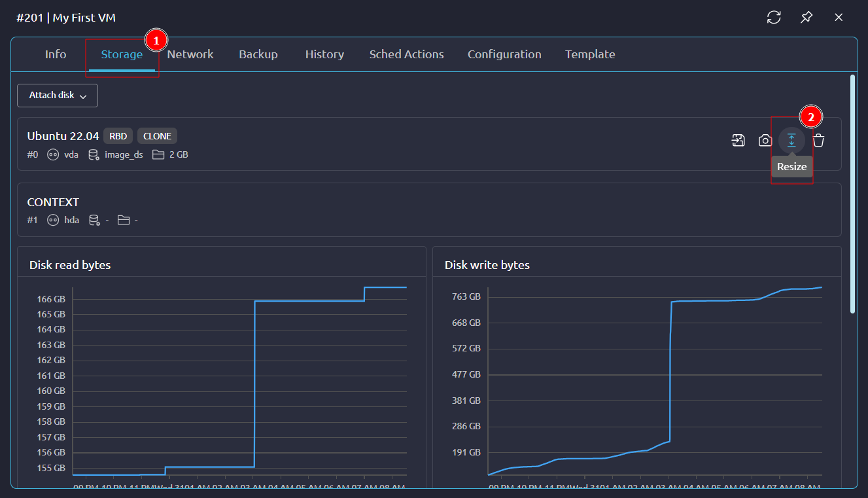Open the Sched Actions tab

[406, 54]
